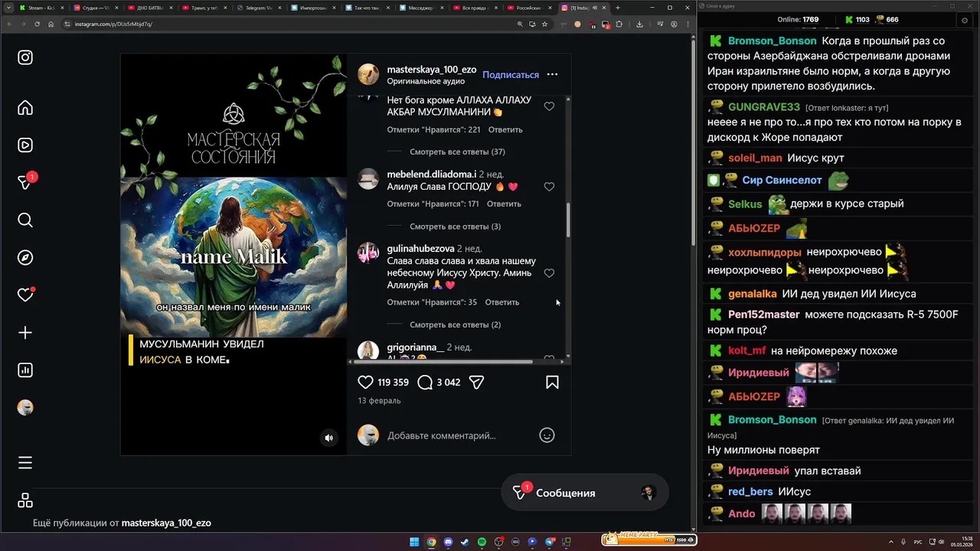Expand "Смотреть все ответы (37)"

[457, 152]
